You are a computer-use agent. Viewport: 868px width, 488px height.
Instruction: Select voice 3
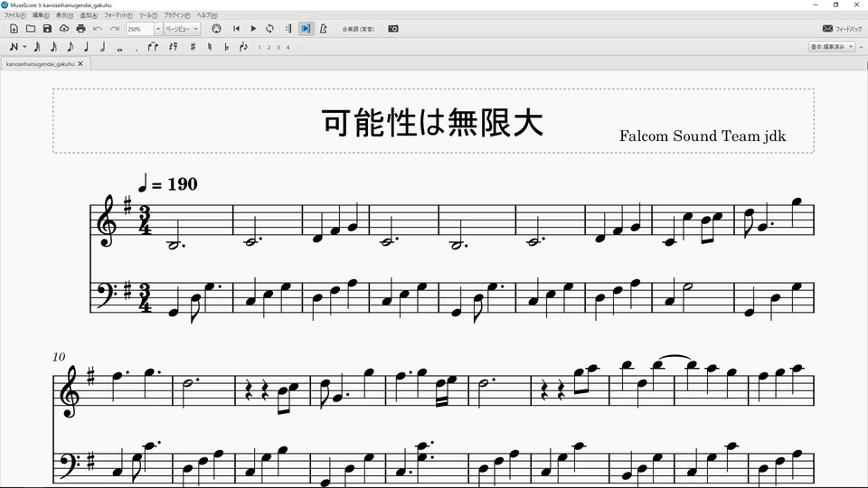(x=278, y=48)
